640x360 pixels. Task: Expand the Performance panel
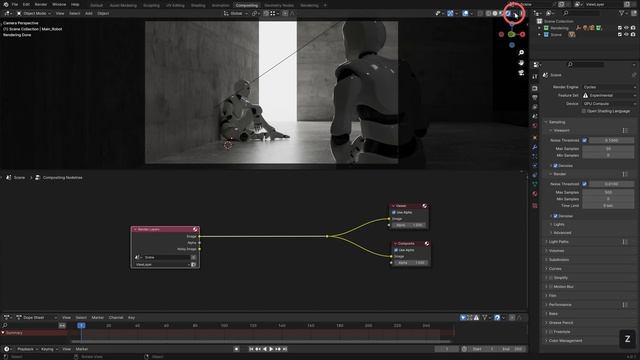click(560, 304)
